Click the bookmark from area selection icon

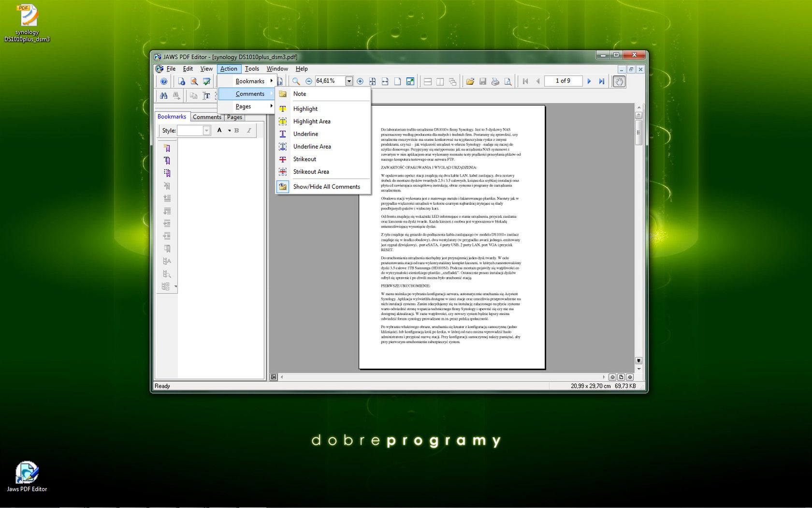[167, 173]
